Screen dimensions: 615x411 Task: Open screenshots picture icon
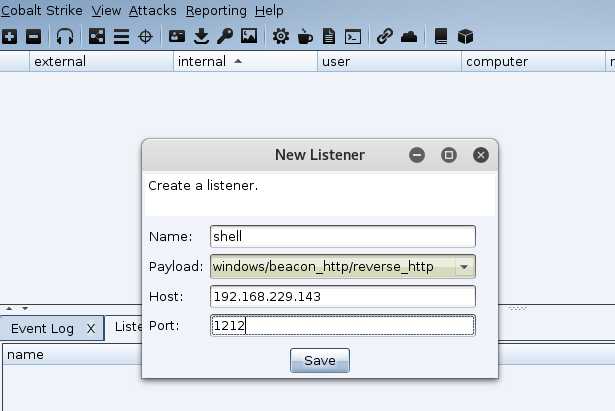tap(249, 36)
